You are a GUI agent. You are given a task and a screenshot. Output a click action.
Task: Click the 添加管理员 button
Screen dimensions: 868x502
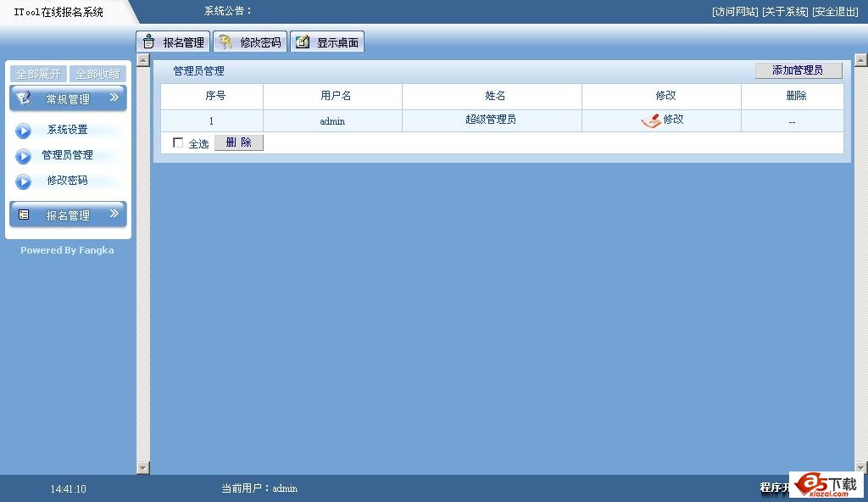(x=798, y=70)
